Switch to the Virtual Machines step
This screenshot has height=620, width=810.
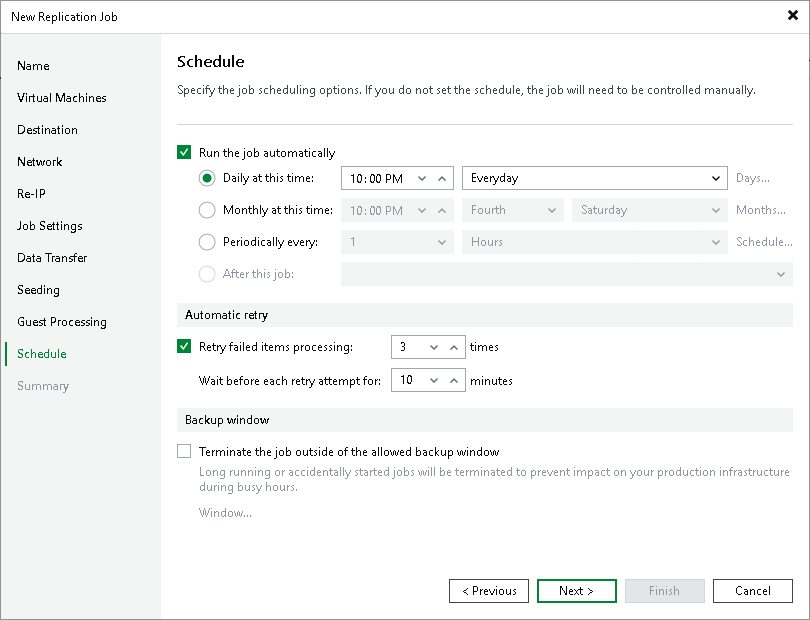pyautogui.click(x=62, y=97)
